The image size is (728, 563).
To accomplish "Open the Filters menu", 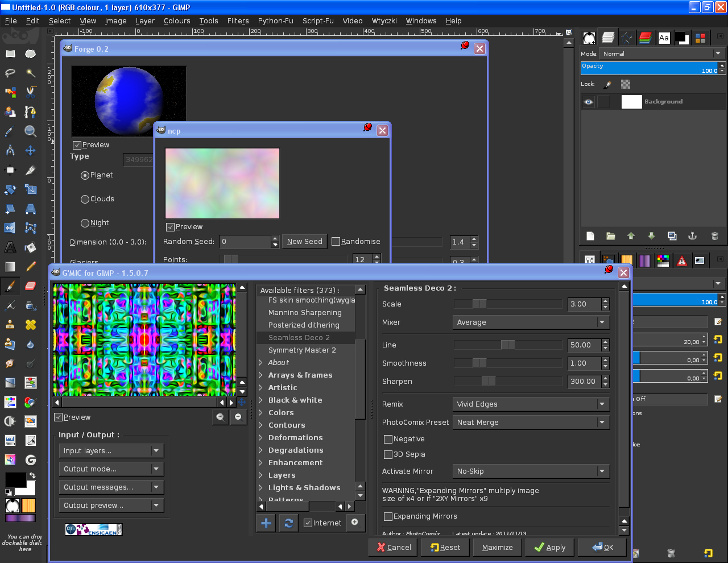I will (x=238, y=20).
